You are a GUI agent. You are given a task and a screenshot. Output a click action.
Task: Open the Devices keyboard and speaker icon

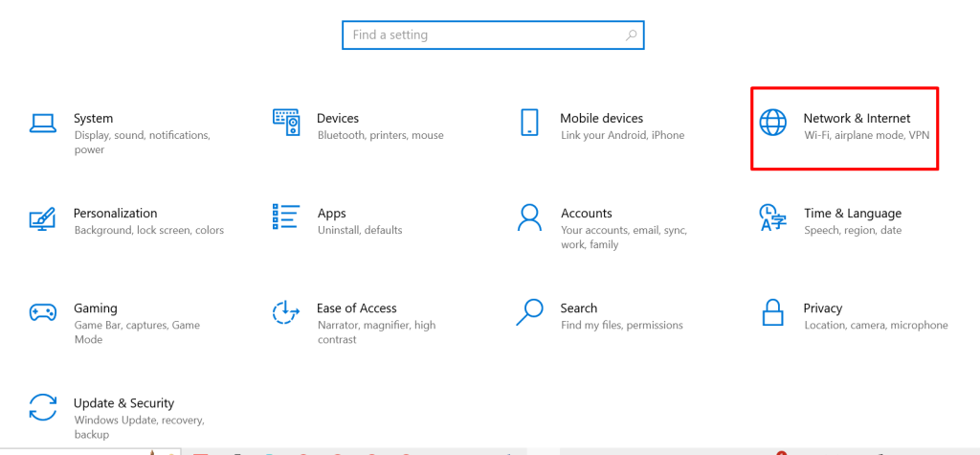pyautogui.click(x=286, y=123)
